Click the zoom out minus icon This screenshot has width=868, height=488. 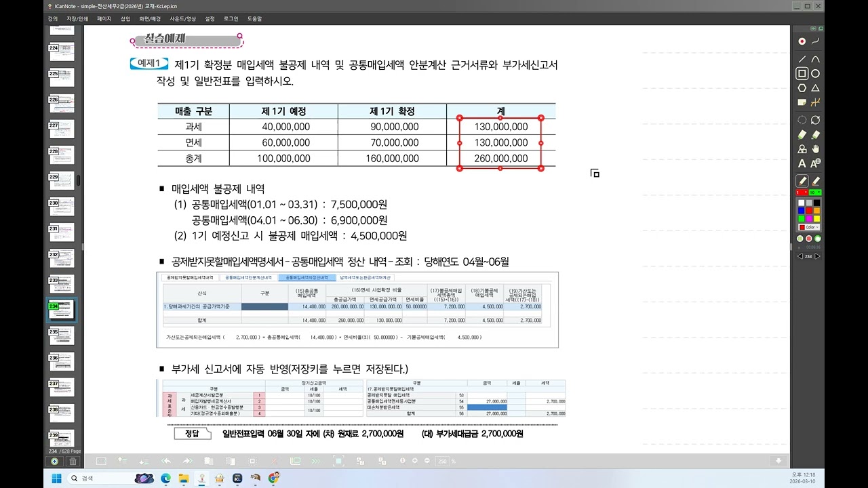coord(427,460)
